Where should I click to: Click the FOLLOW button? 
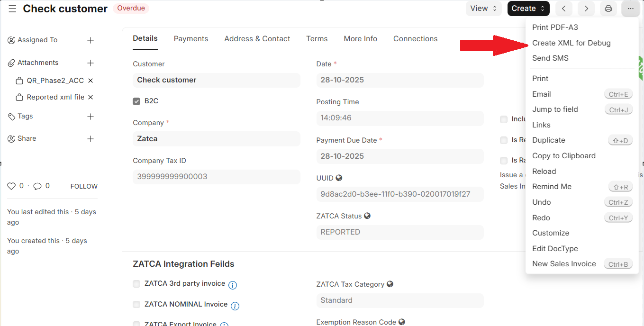84,186
